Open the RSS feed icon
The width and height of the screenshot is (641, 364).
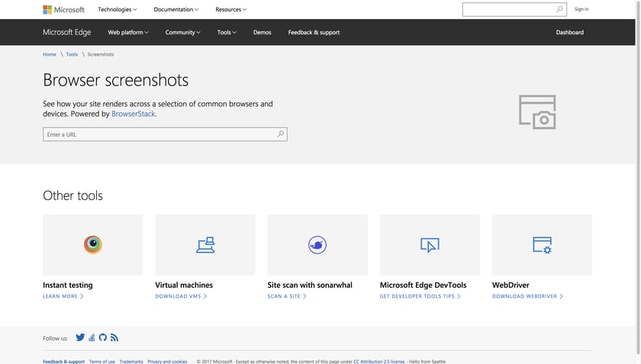(114, 337)
